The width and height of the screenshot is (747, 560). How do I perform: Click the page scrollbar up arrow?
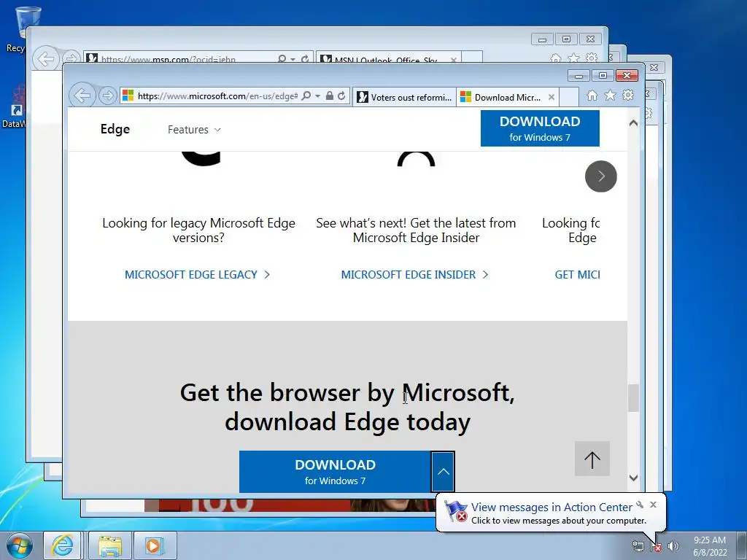(x=633, y=122)
